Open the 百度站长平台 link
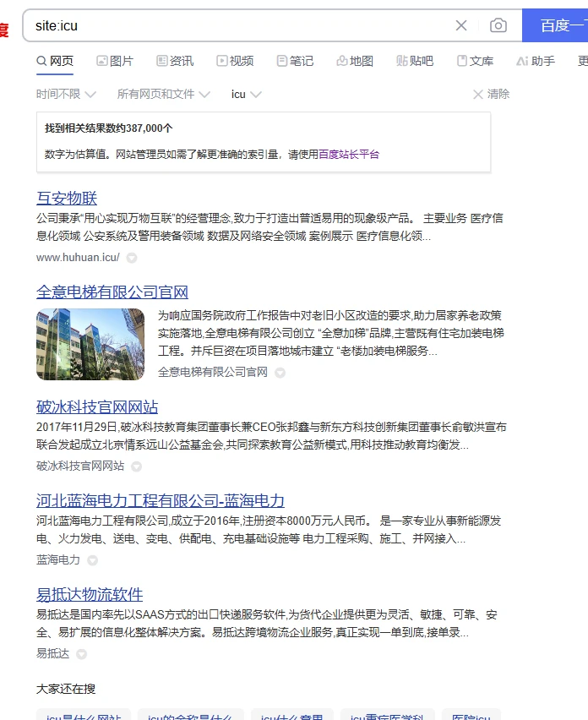The height and width of the screenshot is (720, 588). (x=349, y=155)
